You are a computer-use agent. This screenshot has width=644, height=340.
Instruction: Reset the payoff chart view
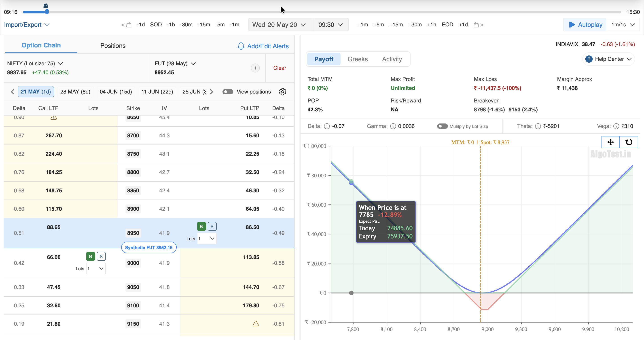pos(629,142)
